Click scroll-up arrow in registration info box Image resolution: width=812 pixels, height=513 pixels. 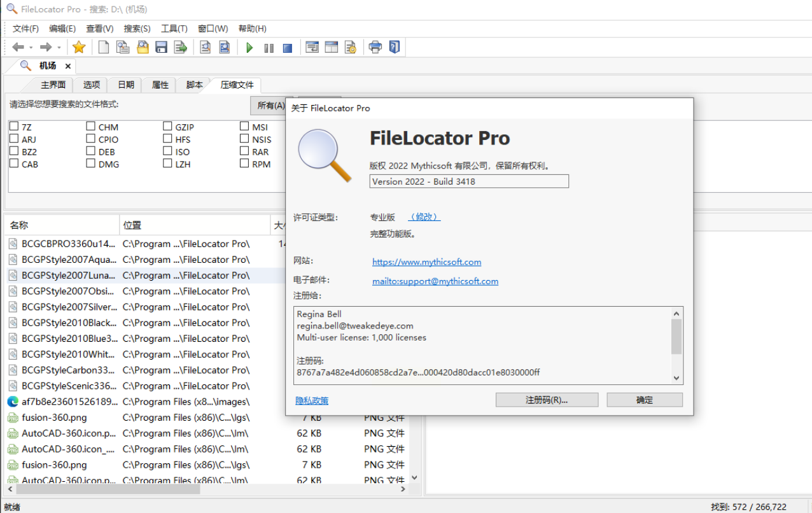click(x=676, y=313)
